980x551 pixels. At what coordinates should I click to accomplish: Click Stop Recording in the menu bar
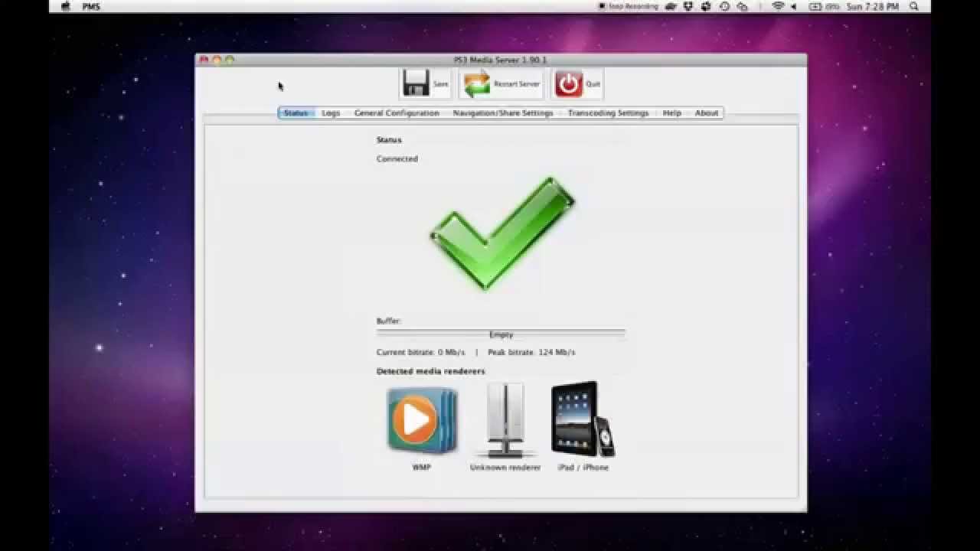point(628,6)
